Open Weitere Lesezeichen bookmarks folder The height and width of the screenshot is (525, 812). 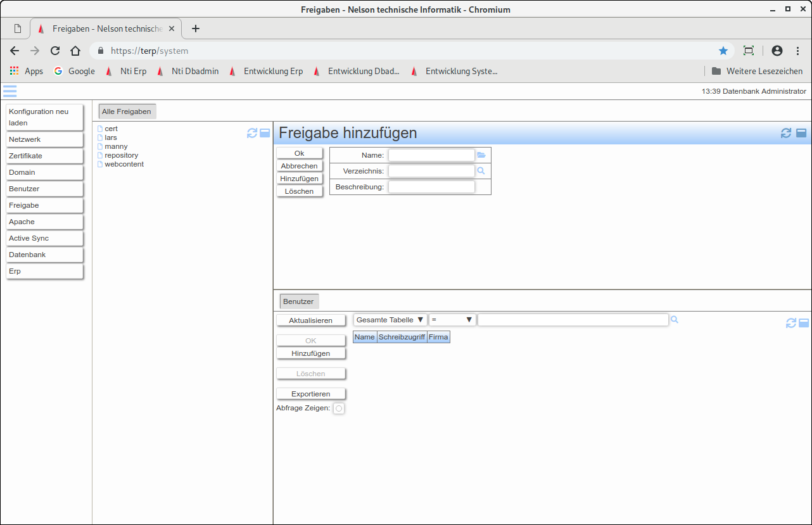[x=757, y=71]
